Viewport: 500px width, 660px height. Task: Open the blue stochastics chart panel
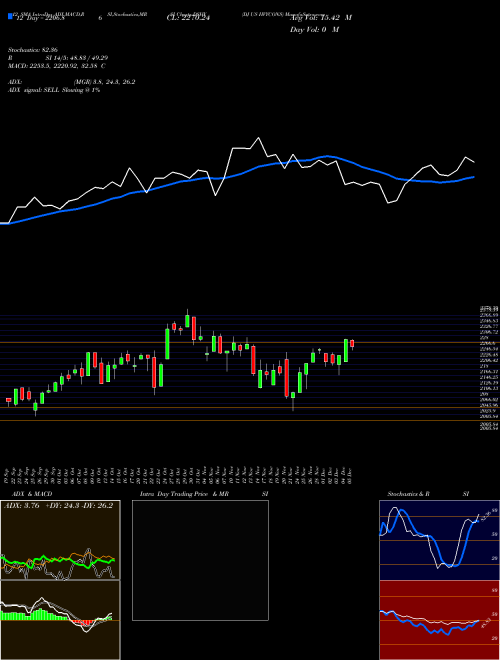point(439,540)
